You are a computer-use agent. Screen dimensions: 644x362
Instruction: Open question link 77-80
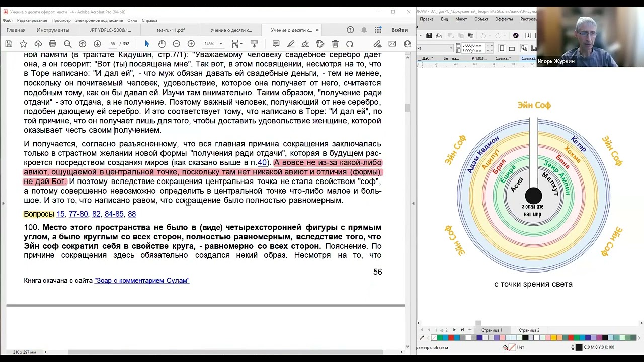pos(78,214)
